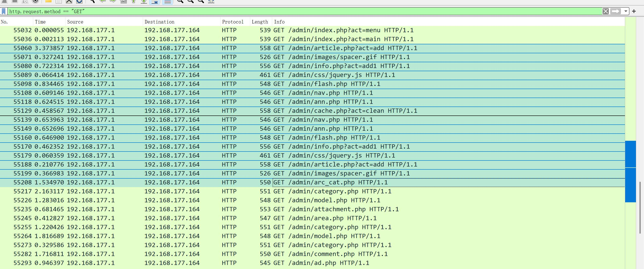Go to the first packet arrow icon

coord(134,2)
